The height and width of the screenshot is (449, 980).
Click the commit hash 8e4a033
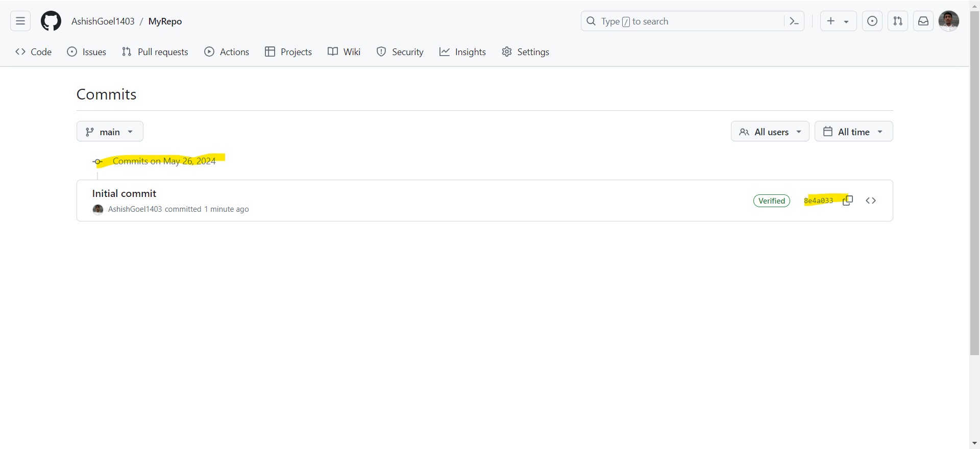pos(818,201)
